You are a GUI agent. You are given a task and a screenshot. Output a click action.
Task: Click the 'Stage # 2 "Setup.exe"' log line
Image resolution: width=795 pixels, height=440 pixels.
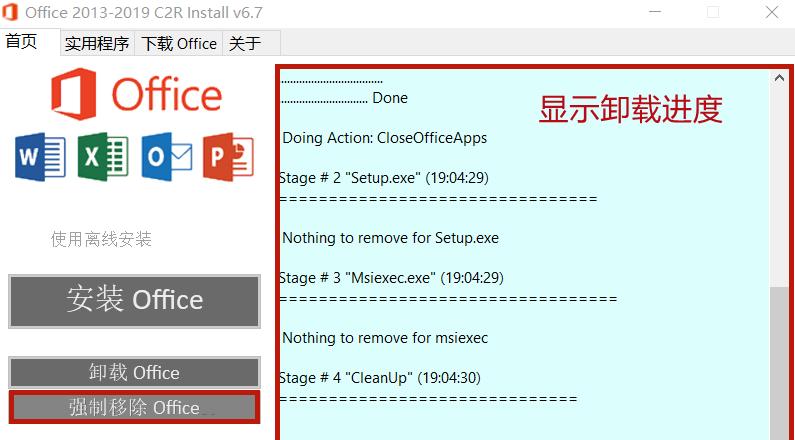pos(384,178)
